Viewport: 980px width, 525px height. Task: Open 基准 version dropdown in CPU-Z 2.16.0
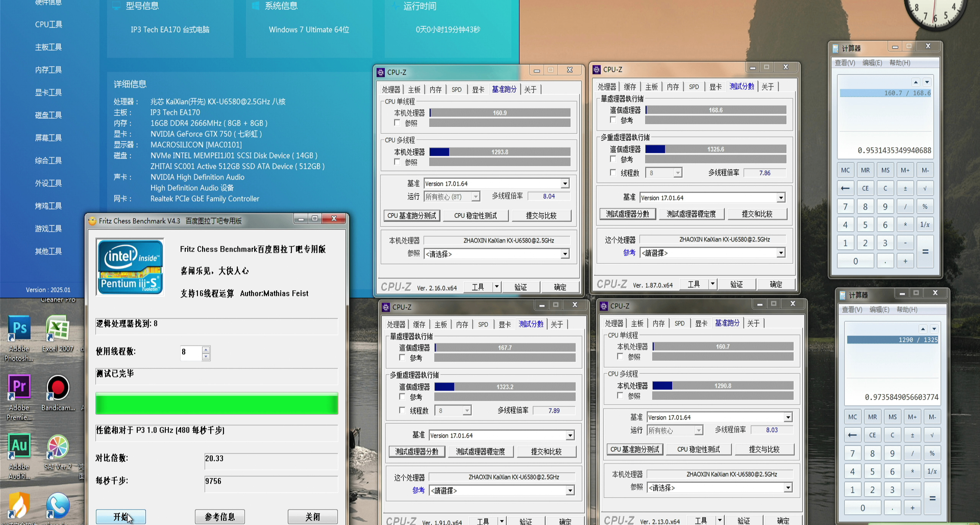coord(565,184)
